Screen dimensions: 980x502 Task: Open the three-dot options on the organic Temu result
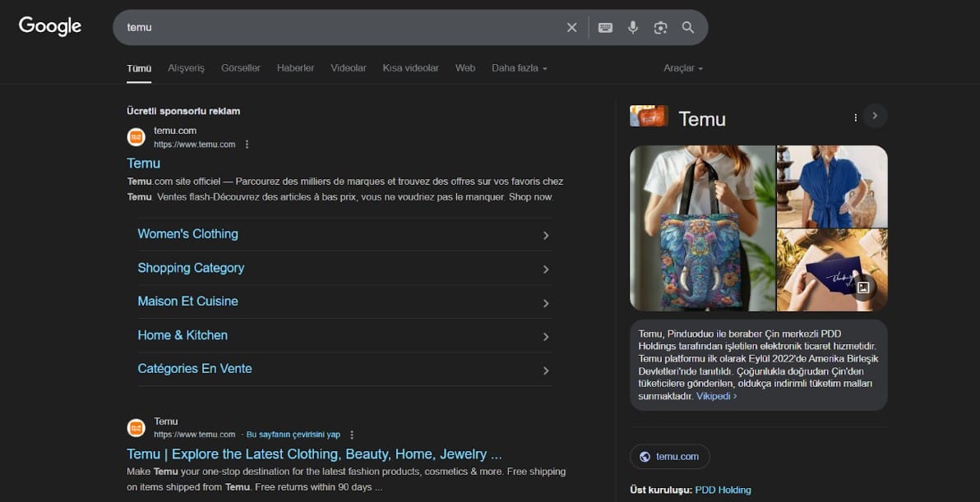tap(351, 434)
